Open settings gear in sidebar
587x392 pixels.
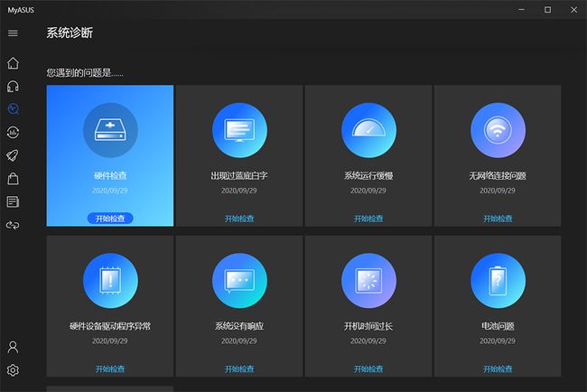13,370
